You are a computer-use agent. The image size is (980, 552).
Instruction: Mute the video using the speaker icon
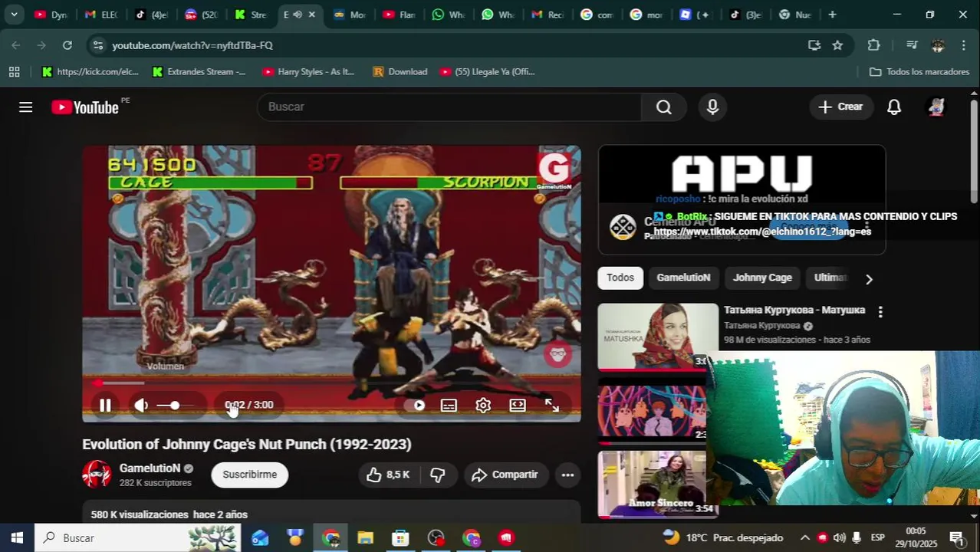pyautogui.click(x=141, y=406)
